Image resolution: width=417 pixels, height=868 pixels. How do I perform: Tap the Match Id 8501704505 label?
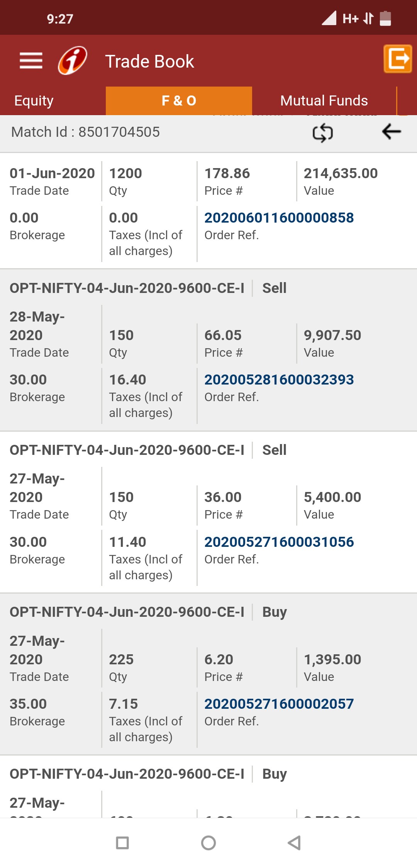tap(85, 132)
